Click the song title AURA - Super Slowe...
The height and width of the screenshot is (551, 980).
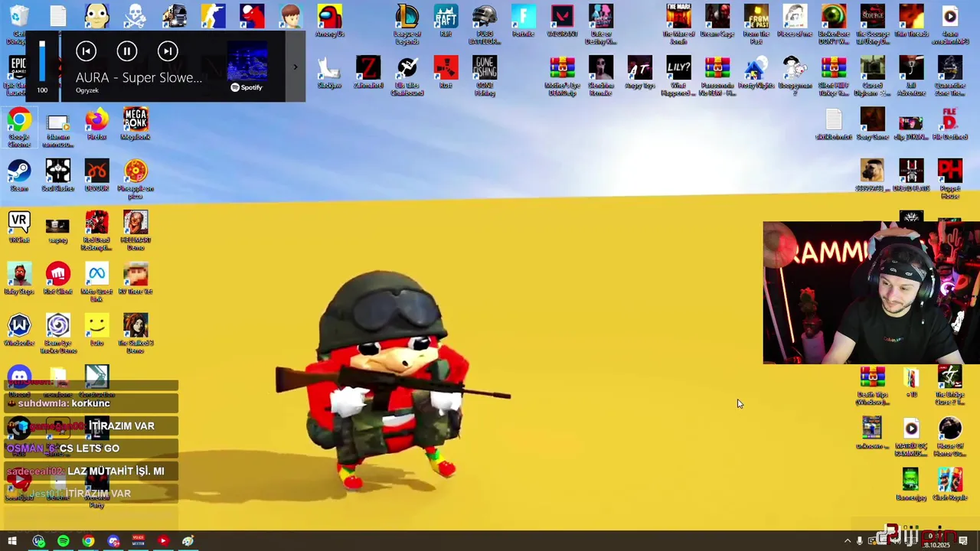139,77
